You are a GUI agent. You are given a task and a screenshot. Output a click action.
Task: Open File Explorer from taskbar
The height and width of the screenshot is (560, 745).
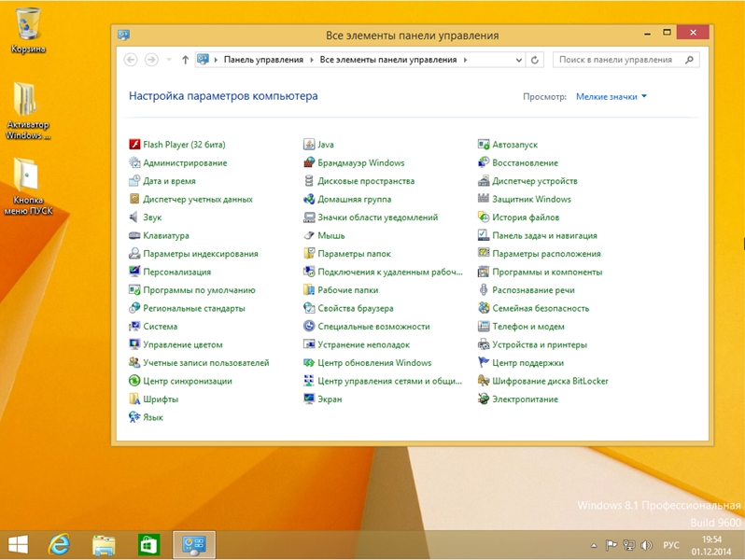click(104, 545)
